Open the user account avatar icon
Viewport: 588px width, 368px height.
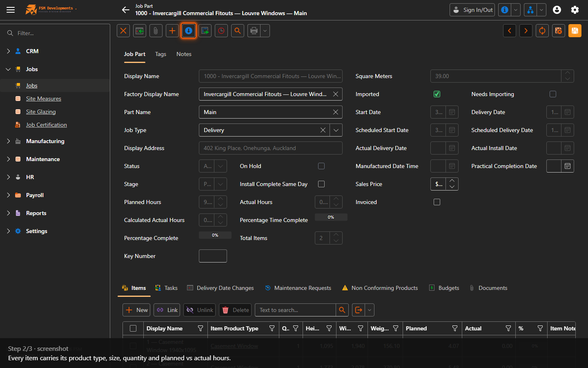pos(557,10)
